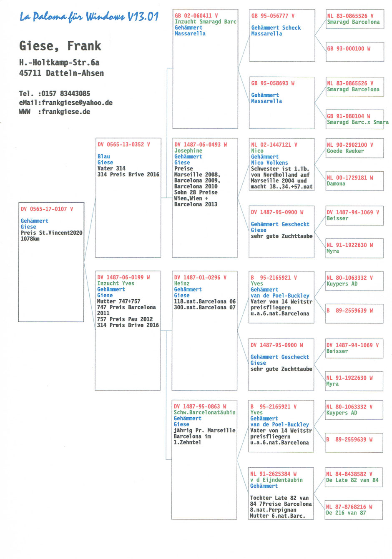
Task: Click the name 'Inzucht Smaragd Barc'
Action: 206,22
